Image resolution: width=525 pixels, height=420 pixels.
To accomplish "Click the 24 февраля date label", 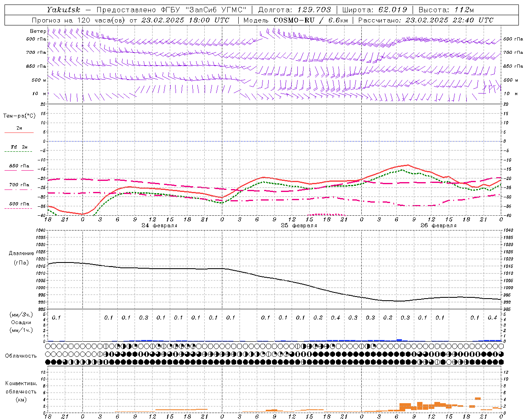I will tap(160, 226).
